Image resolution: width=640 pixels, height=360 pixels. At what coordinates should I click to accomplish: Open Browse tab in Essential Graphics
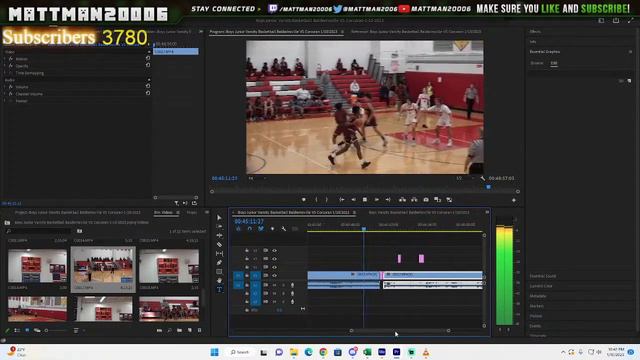(537, 63)
